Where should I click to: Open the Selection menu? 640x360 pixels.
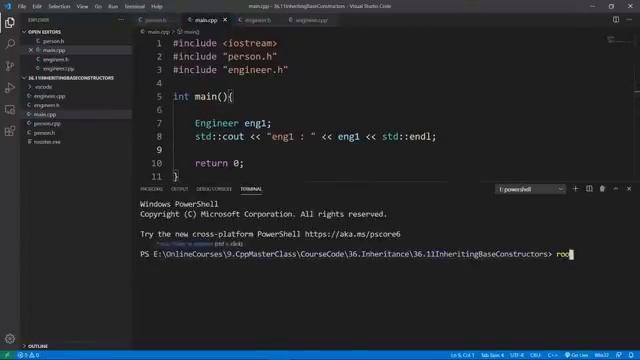pyautogui.click(x=59, y=7)
